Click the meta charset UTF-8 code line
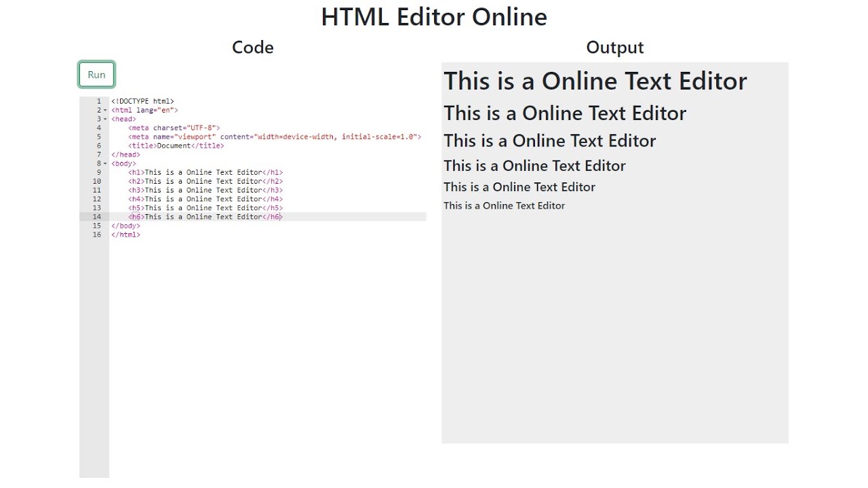The height and width of the screenshot is (488, 868). [x=174, y=127]
